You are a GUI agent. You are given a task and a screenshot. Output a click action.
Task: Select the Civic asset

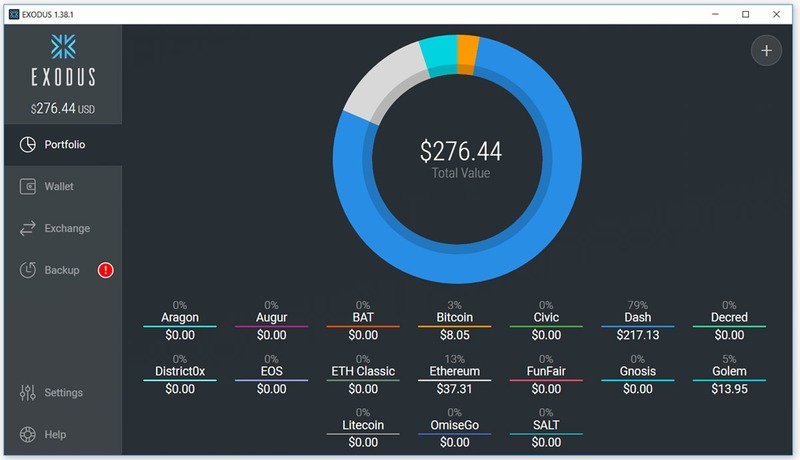[x=546, y=321]
